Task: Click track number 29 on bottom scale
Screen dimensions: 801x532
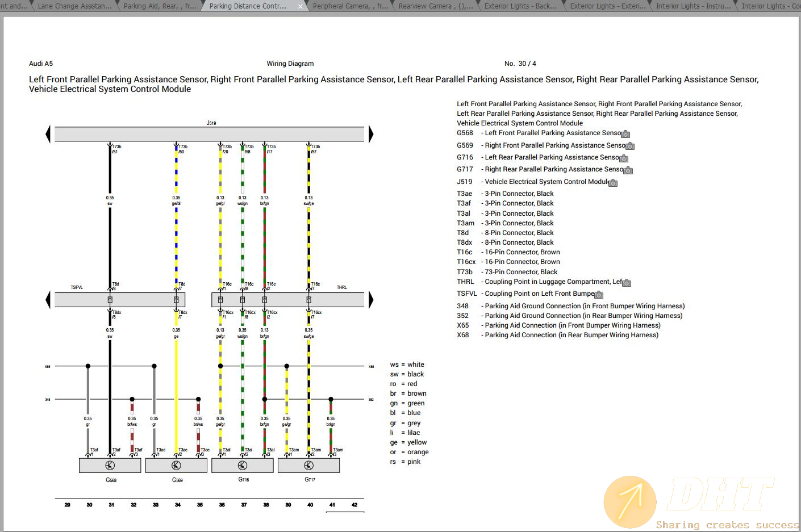Action: pos(67,505)
